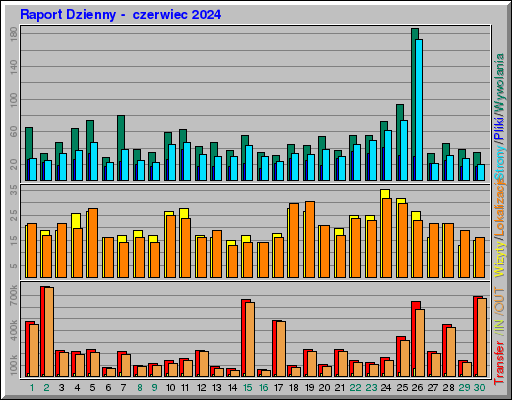The width and height of the screenshot is (512, 400).
Task: Click day label 15 on the x-axis
Action: (248, 388)
